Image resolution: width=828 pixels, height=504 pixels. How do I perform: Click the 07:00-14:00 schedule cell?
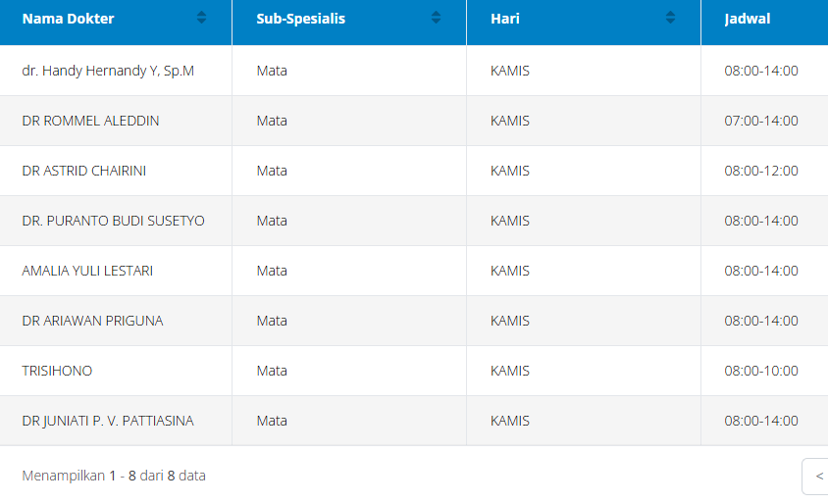tap(761, 121)
